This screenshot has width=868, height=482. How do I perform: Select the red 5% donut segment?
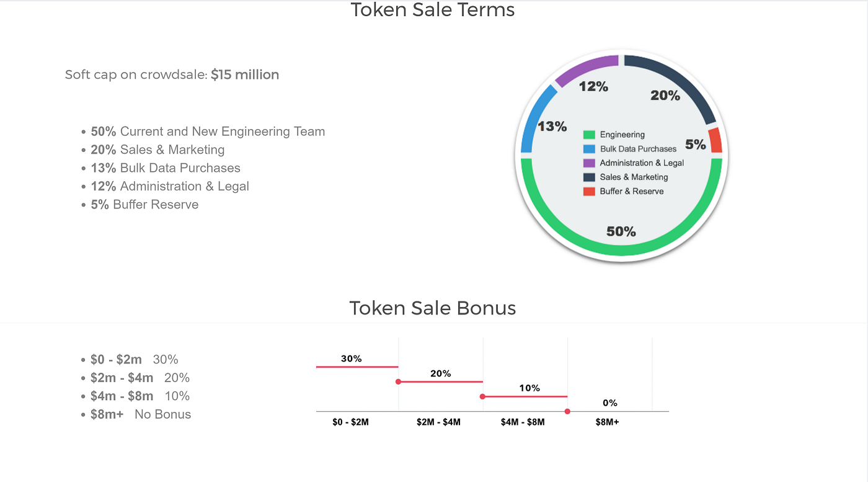click(x=715, y=140)
